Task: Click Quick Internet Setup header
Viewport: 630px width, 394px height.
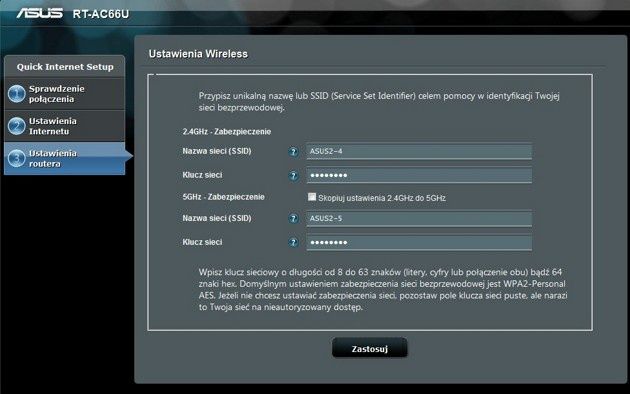Action: coord(65,67)
